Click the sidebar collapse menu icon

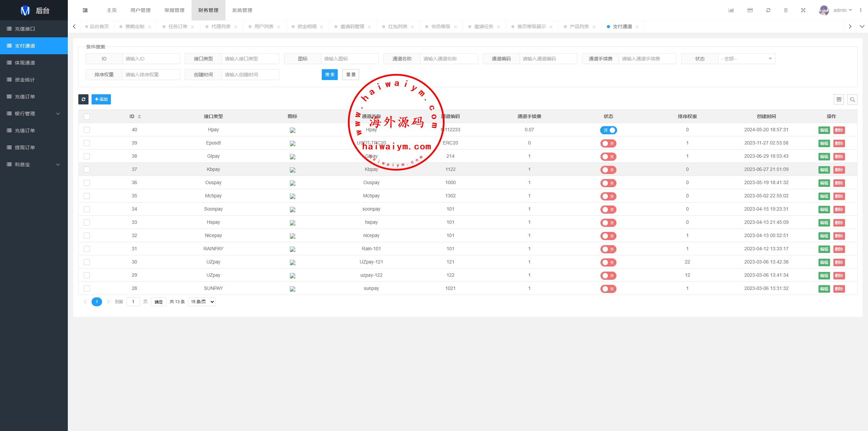click(85, 10)
